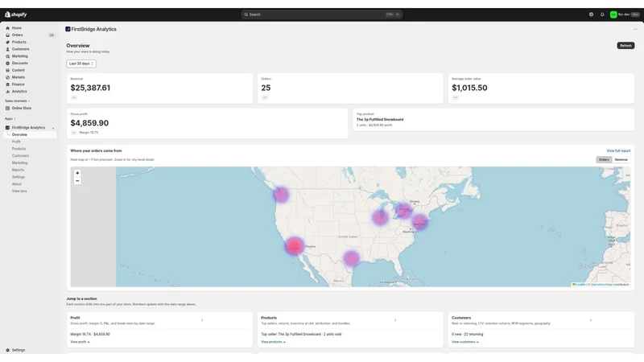The width and height of the screenshot is (644, 362).
Task: Click the Revenue value $25,387.61
Action: pyautogui.click(x=90, y=88)
